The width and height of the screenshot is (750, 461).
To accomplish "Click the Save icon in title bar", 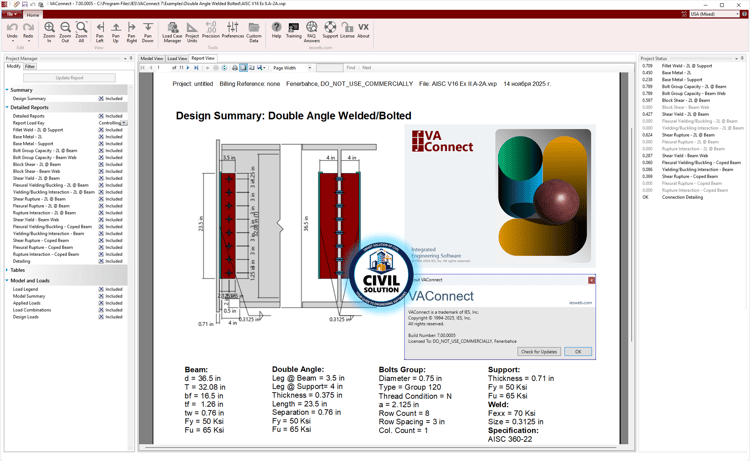I will pyautogui.click(x=24, y=4).
